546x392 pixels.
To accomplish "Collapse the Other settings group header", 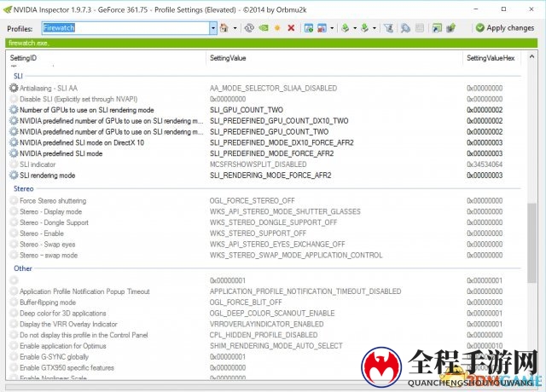I will 23,268.
